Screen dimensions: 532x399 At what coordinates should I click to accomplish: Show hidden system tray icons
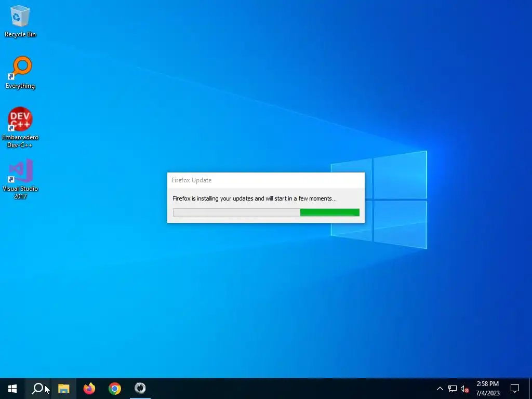pos(440,389)
